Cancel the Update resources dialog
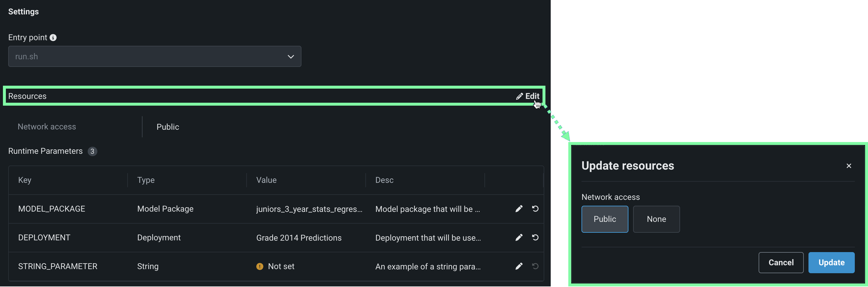 tap(781, 262)
